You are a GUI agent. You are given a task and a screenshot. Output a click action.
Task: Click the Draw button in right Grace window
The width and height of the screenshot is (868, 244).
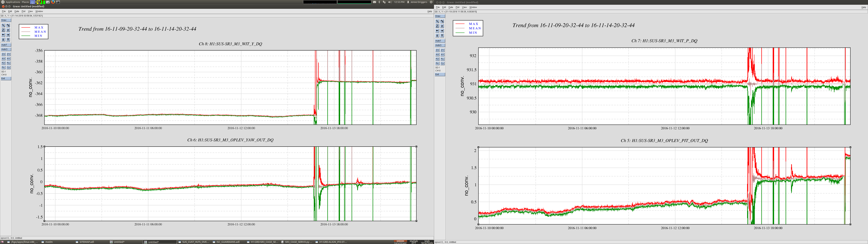click(440, 16)
